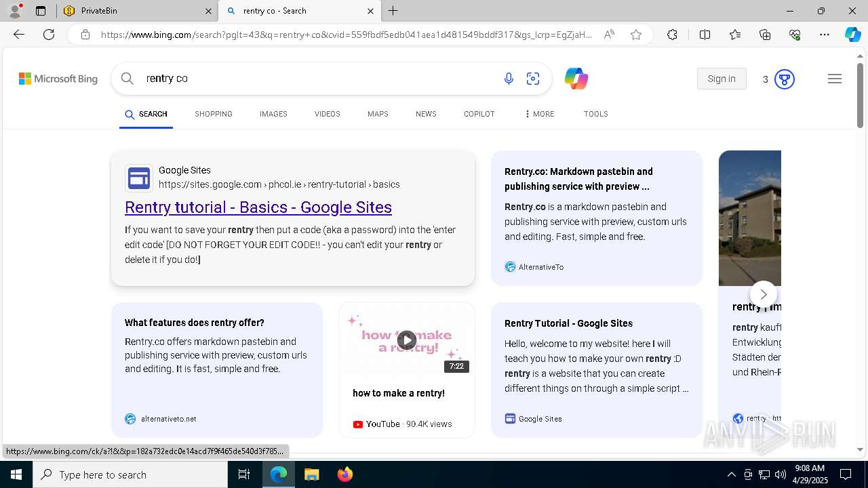Open Microsoft Rewards medal icon

pyautogui.click(x=784, y=79)
